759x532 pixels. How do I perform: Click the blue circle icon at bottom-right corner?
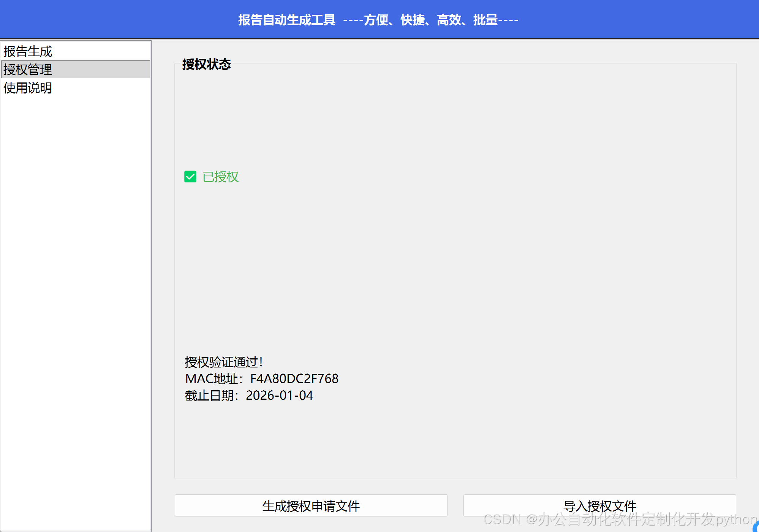pos(756,527)
